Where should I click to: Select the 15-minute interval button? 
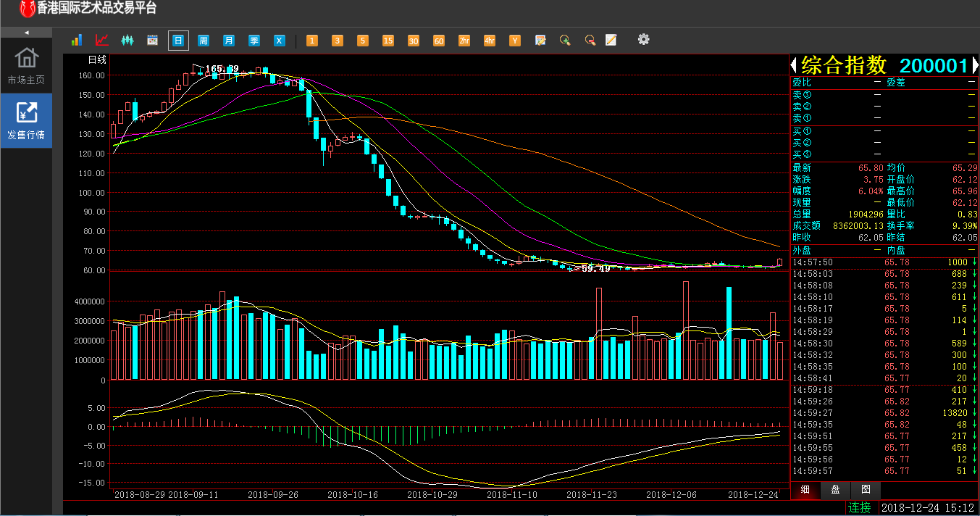pos(388,41)
